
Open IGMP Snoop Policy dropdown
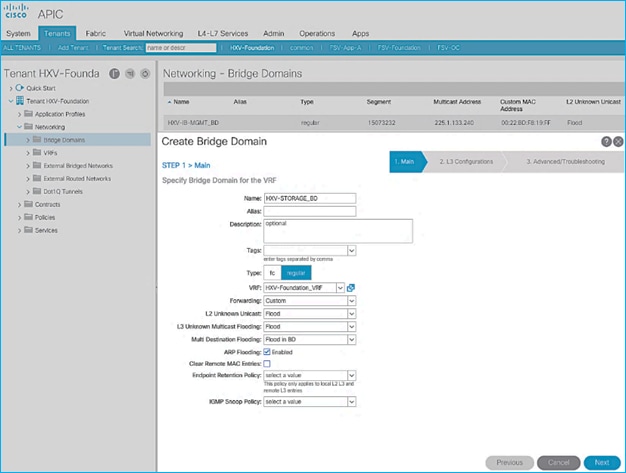click(x=351, y=402)
